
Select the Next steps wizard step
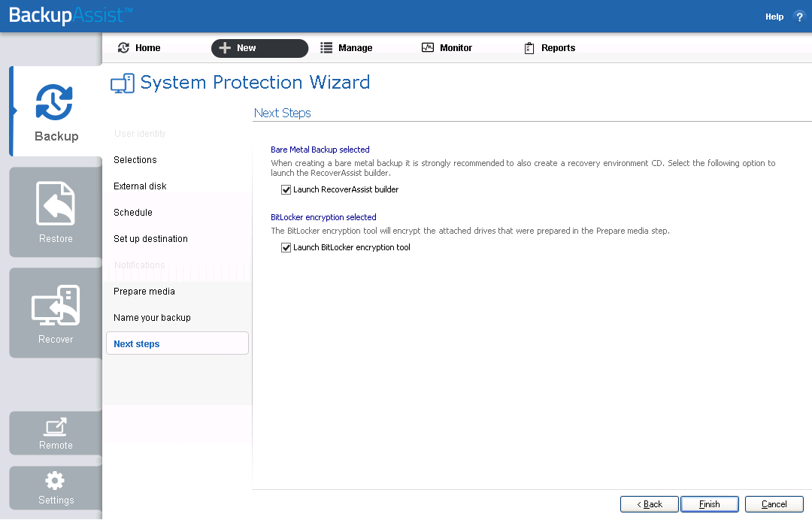pos(177,343)
